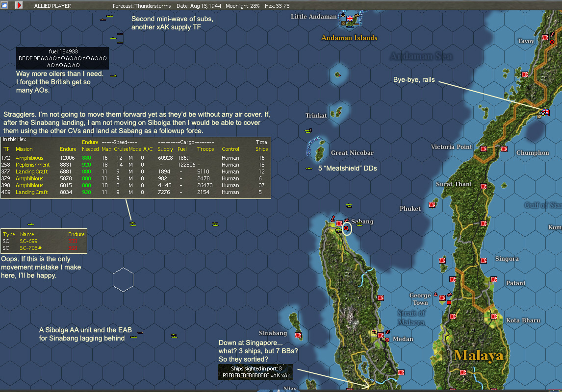The height and width of the screenshot is (392, 562).
Task: Click the George Town port anchor icon
Action: (x=436, y=294)
